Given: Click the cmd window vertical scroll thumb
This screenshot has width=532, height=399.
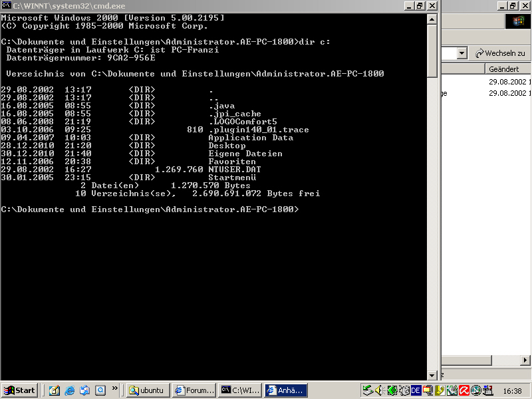Looking at the screenshot, I should tap(432, 51).
